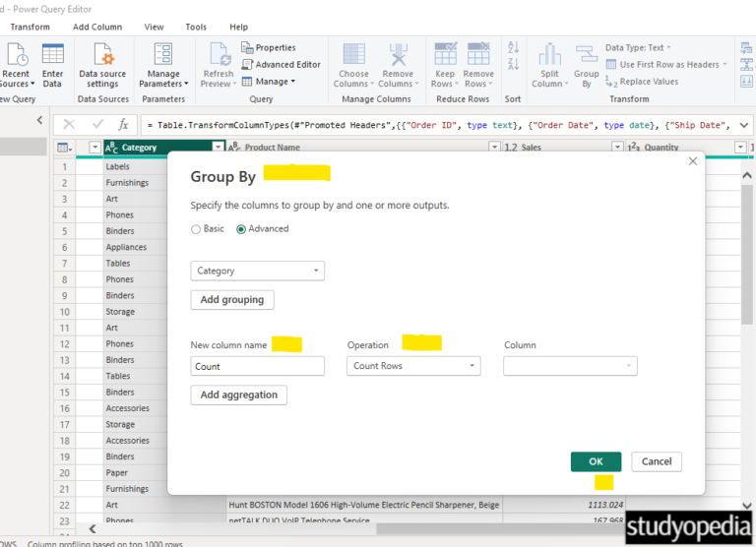The image size is (756, 547).
Task: Click the horizontal scrollbar thumb
Action: (x=501, y=528)
